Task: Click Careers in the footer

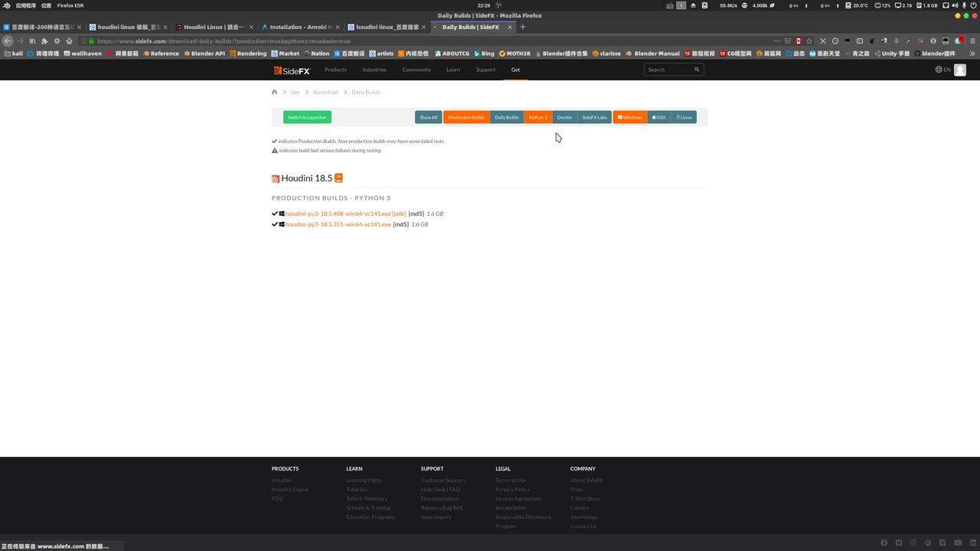Action: click(580, 507)
